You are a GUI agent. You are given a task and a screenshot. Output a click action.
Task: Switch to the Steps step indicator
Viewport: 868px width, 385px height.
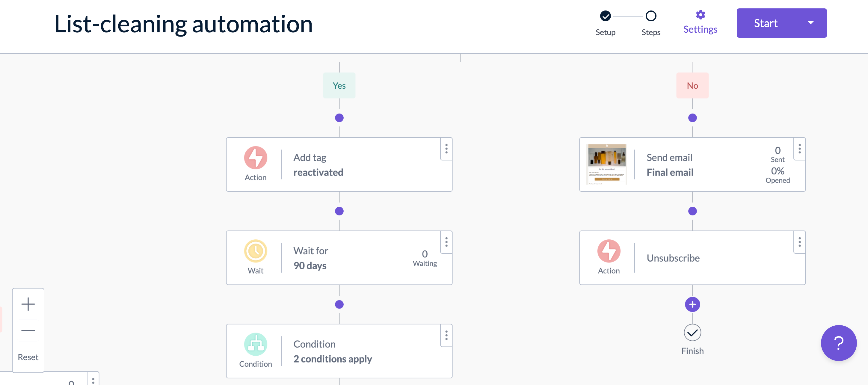(x=650, y=15)
